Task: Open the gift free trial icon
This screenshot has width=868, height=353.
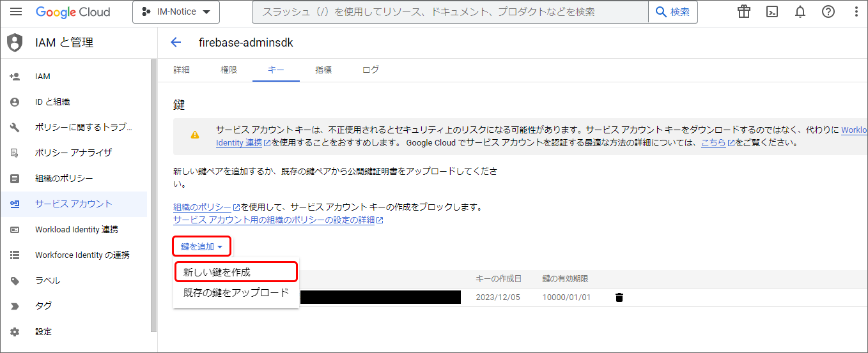Action: click(x=743, y=11)
